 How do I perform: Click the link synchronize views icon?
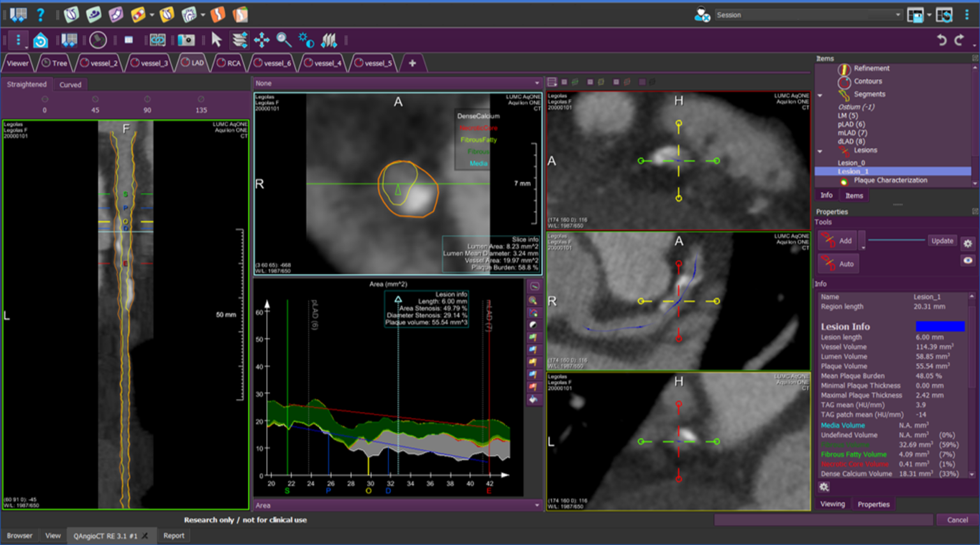pyautogui.click(x=158, y=40)
